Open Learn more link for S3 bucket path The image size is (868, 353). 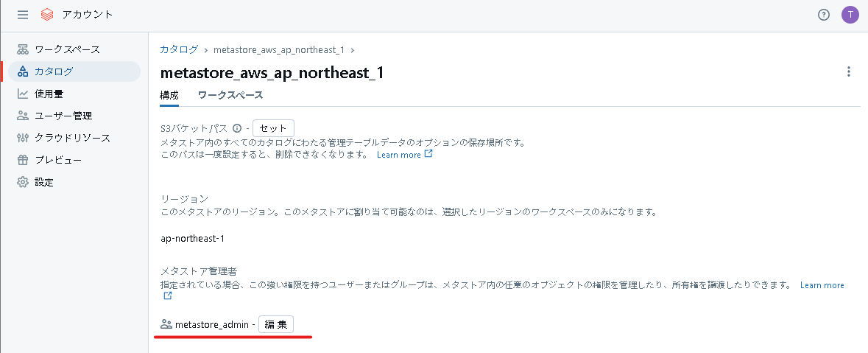pyautogui.click(x=405, y=155)
